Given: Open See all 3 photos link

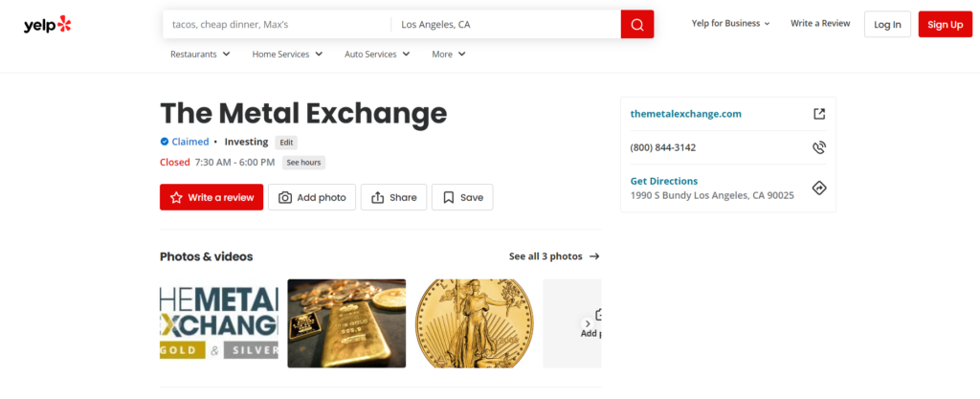Looking at the screenshot, I should pyautogui.click(x=554, y=256).
